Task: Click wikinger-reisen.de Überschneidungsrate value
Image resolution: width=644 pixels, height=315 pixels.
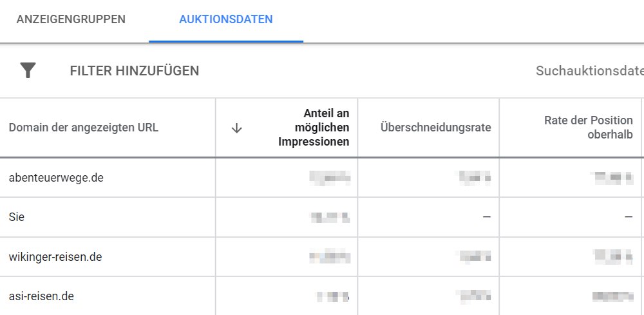Action: pos(473,257)
